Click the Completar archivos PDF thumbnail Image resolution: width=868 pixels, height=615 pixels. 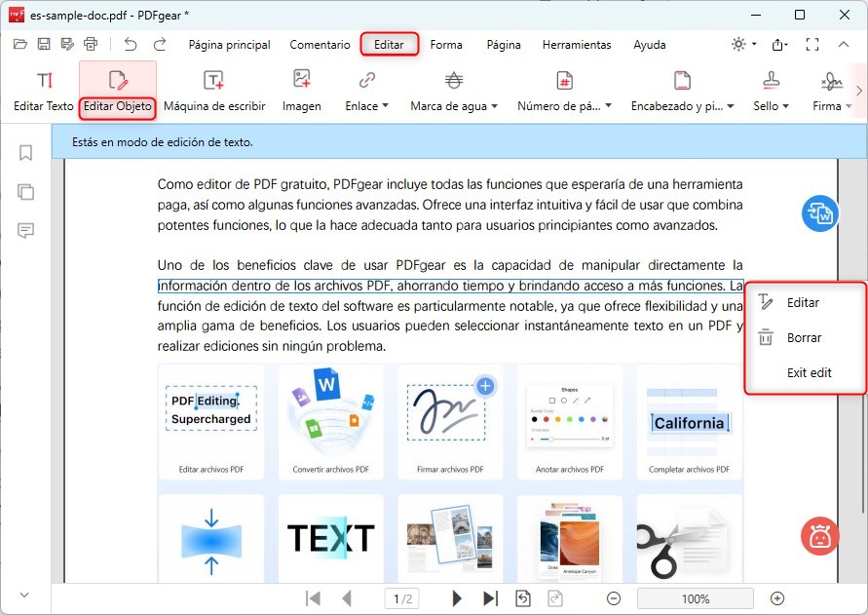(689, 422)
